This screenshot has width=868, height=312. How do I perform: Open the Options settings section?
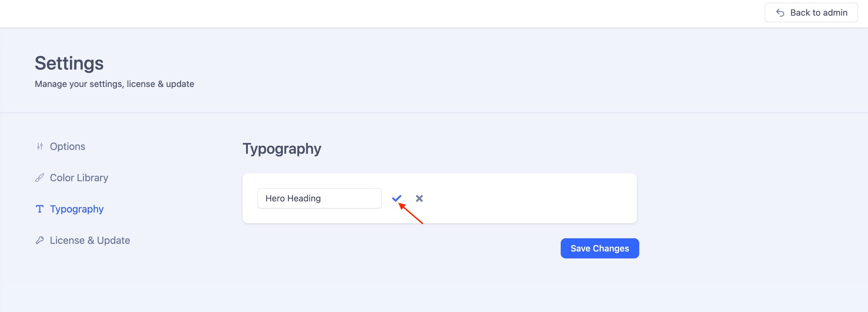67,146
